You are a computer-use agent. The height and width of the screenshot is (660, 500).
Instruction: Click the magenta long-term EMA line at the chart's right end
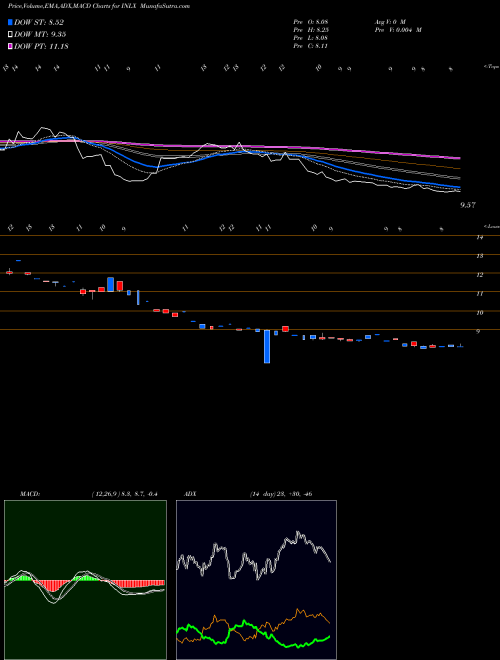click(x=457, y=158)
